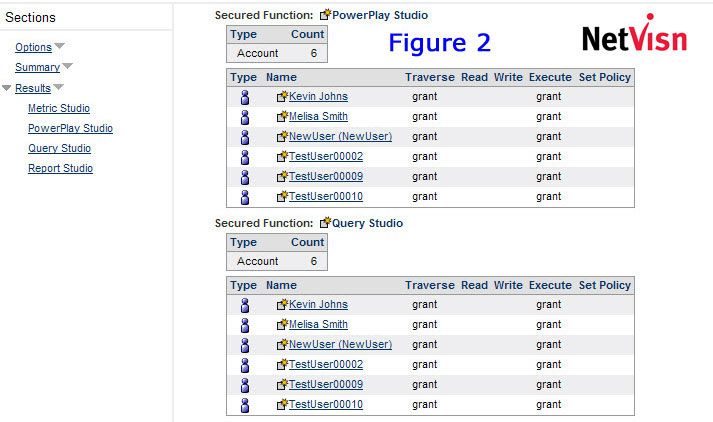The height and width of the screenshot is (422, 713).
Task: Click user icon in PowerPlay TestUser00002 row
Action: (245, 157)
